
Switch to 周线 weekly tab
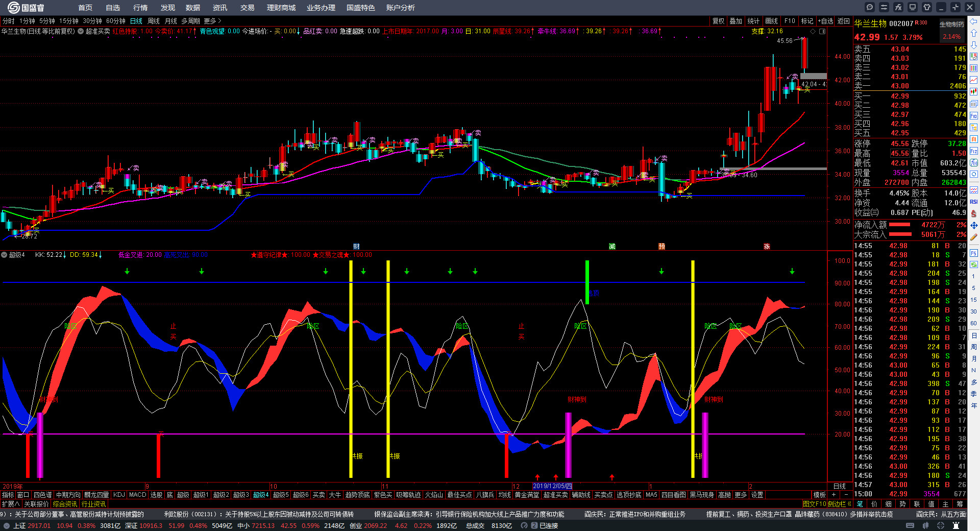[154, 21]
